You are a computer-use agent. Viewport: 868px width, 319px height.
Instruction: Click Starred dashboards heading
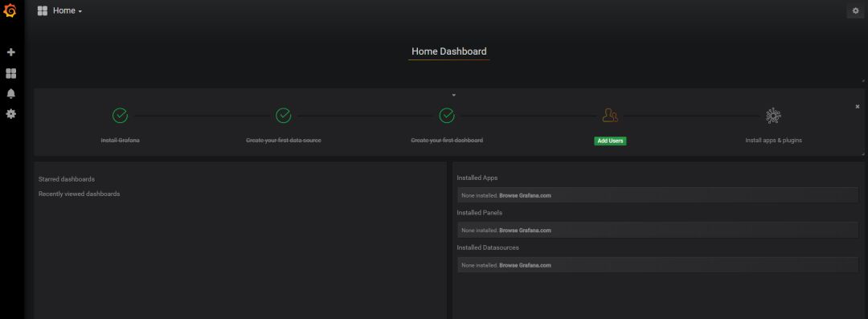67,179
